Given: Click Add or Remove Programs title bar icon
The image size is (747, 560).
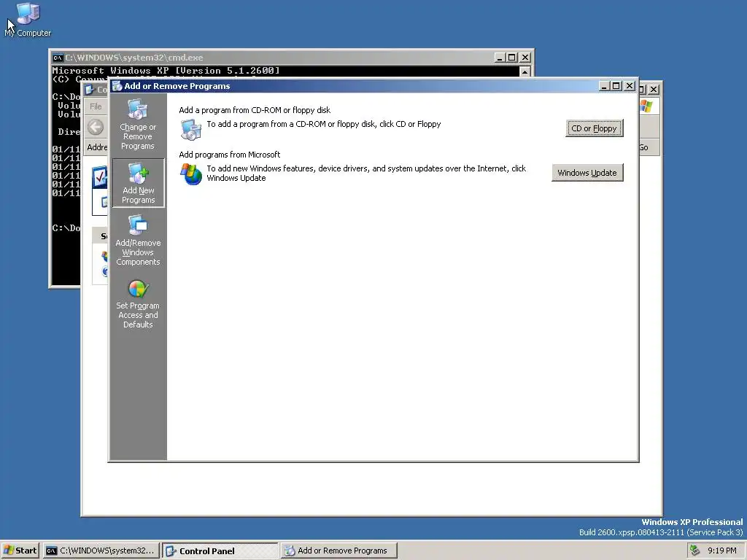Looking at the screenshot, I should 117,86.
